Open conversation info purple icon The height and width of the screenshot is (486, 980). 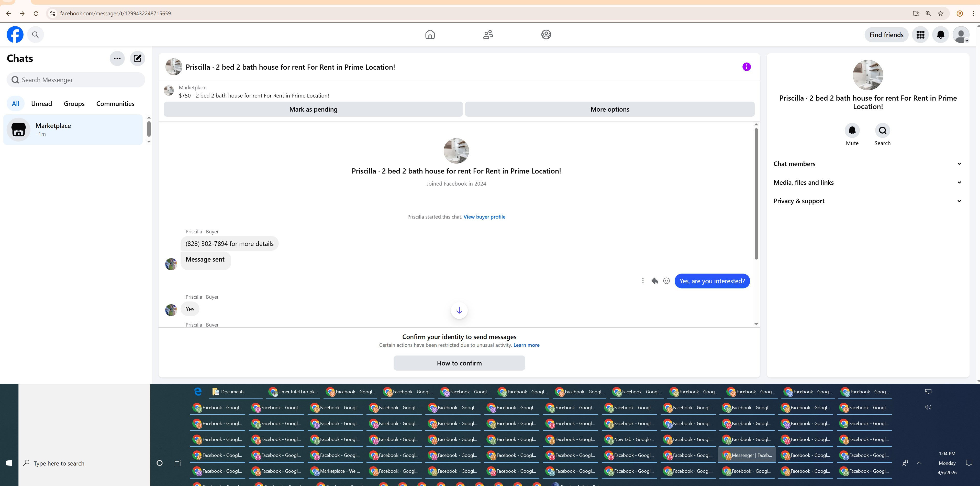(747, 67)
